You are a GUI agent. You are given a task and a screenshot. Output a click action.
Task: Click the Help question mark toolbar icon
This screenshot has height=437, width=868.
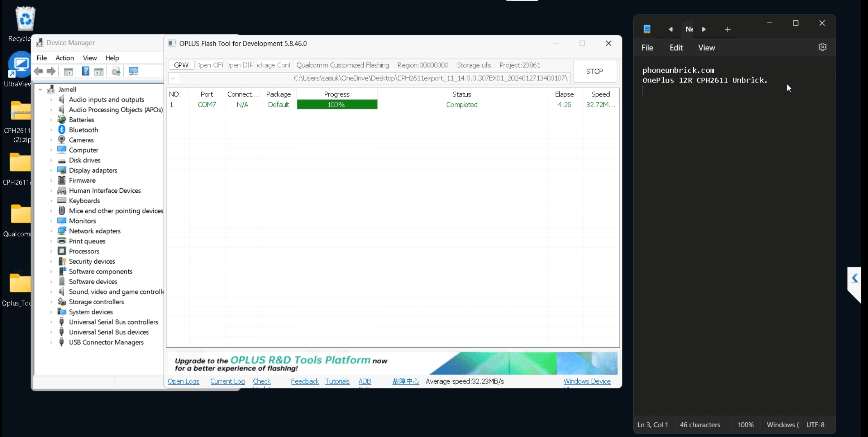[86, 71]
